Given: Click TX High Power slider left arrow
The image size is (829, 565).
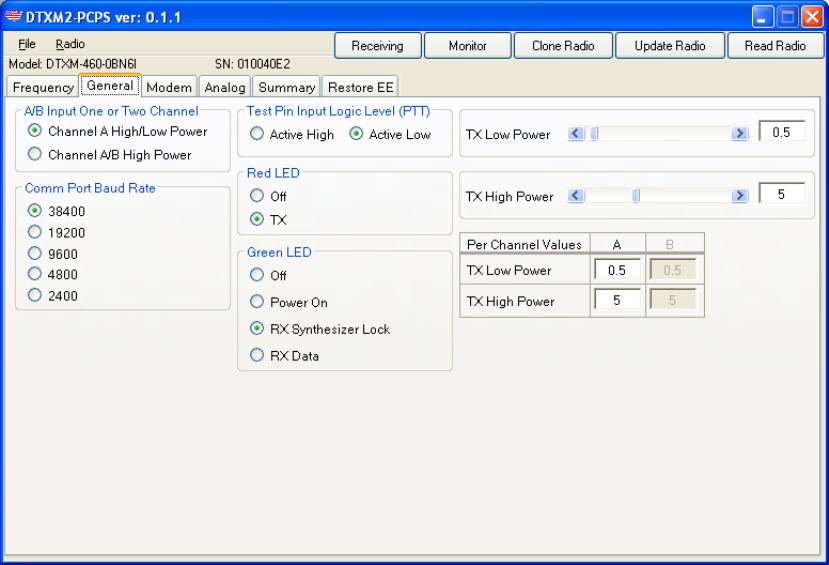Looking at the screenshot, I should [576, 196].
